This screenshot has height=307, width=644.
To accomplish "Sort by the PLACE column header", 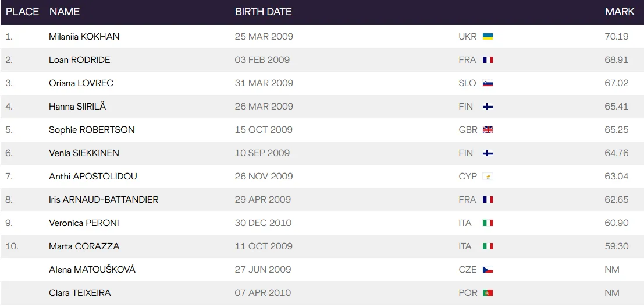I will [23, 12].
